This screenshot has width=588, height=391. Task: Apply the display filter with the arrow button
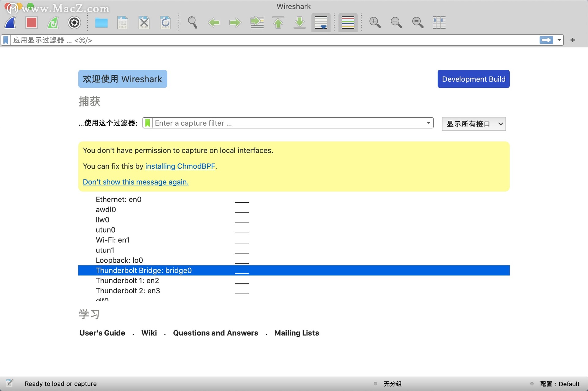click(546, 40)
